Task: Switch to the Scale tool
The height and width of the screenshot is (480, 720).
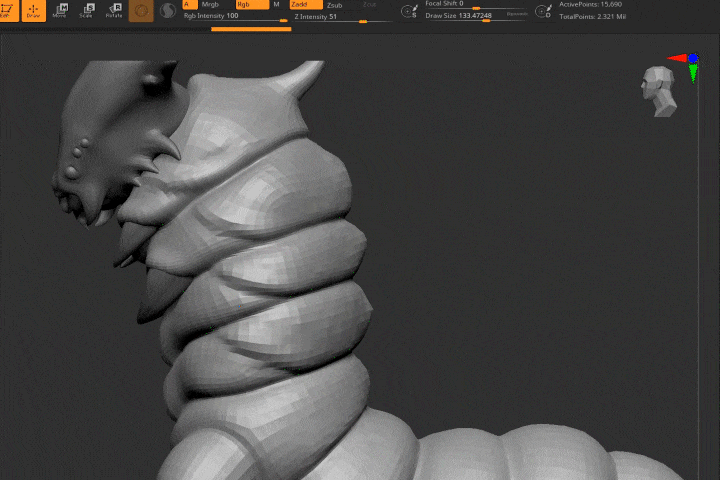Action: coord(86,11)
